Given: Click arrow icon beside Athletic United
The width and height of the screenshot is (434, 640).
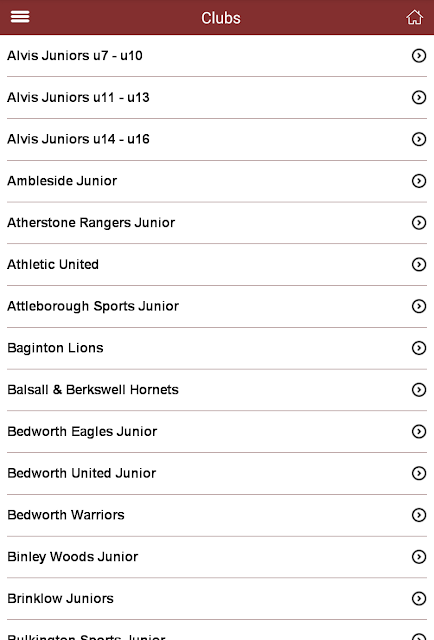Looking at the screenshot, I should pyautogui.click(x=419, y=264).
